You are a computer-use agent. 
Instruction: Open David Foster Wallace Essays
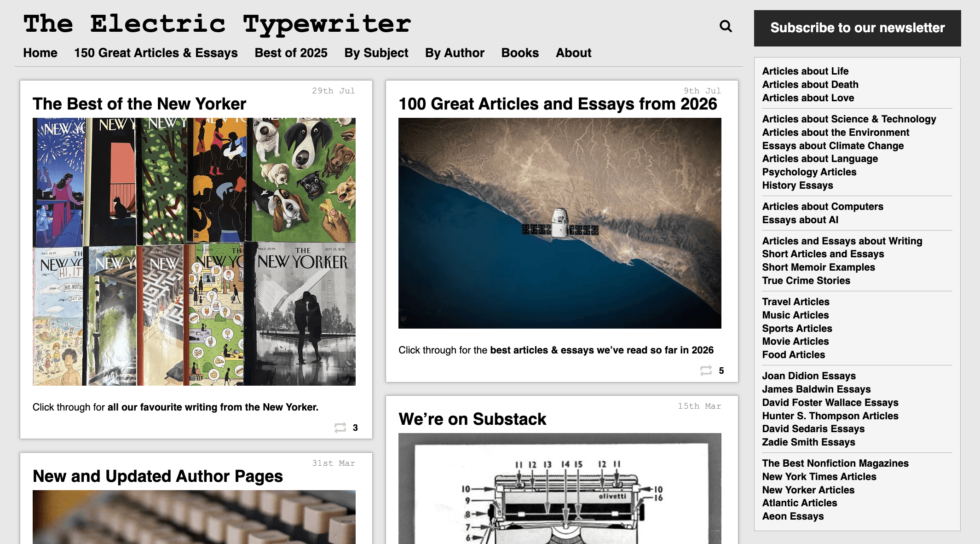[x=830, y=403]
